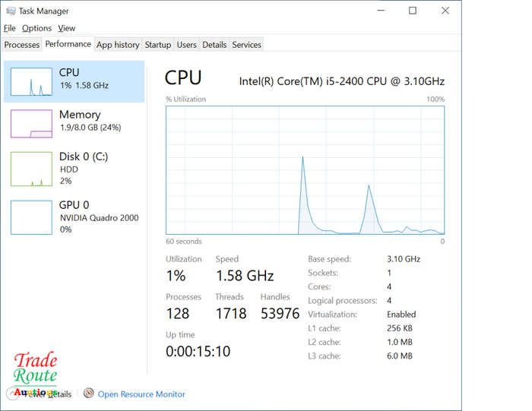Open the File menu
Viewport: 532px width, 411px height.
[9, 28]
